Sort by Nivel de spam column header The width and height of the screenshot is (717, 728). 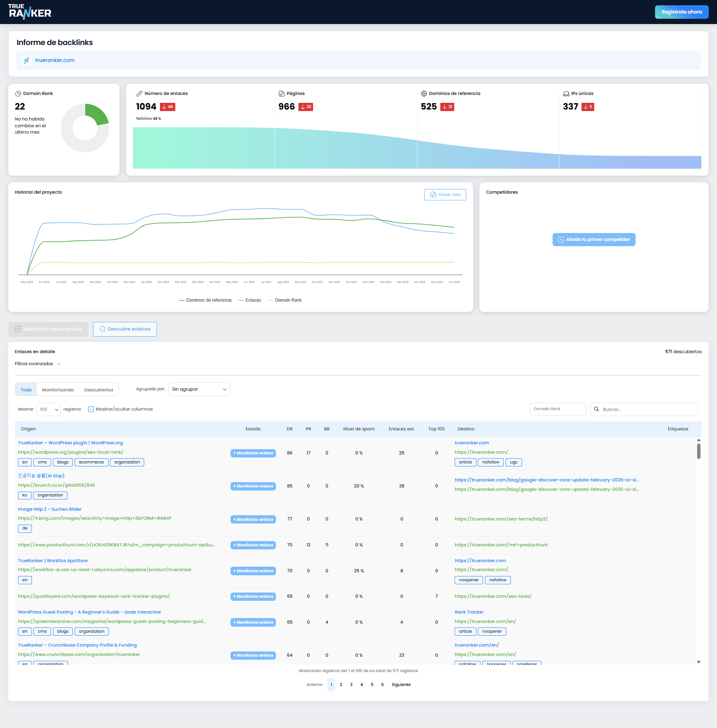[359, 429]
